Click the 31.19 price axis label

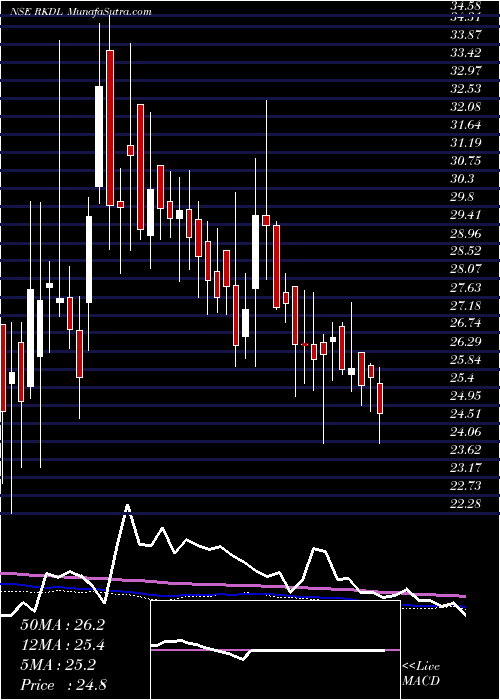coord(466,143)
